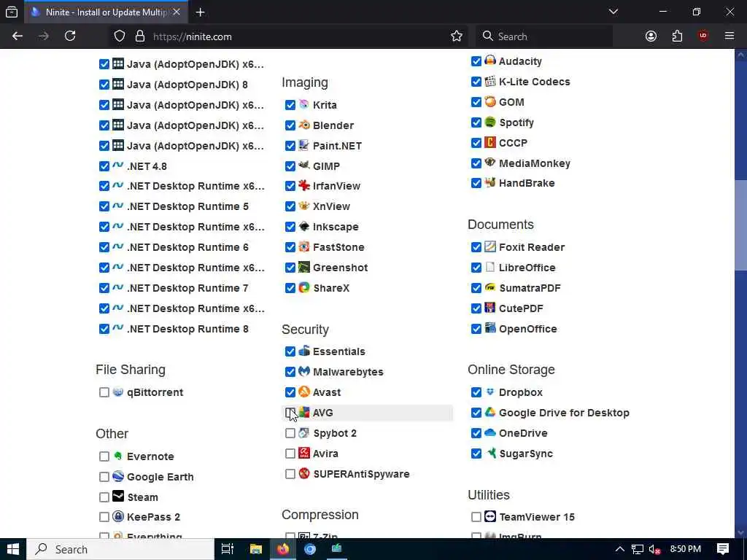Click the GIMP icon
Viewport: 747px width, 560px height.
[304, 166]
